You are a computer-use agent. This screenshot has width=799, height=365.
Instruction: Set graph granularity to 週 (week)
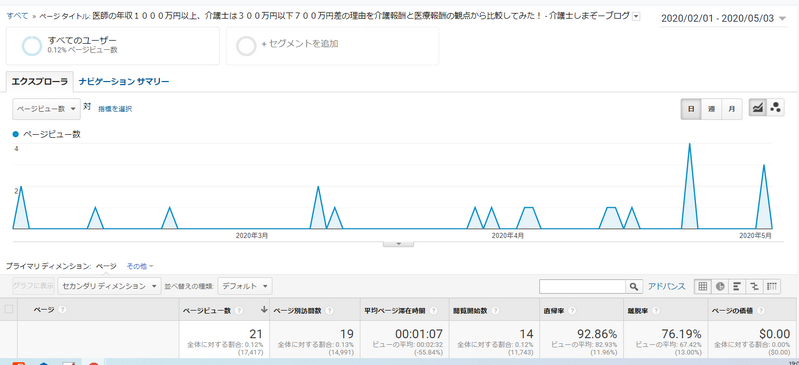(x=711, y=109)
